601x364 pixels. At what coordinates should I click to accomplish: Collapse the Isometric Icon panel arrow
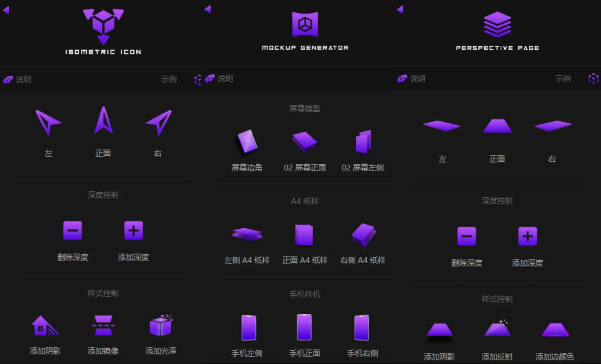point(6,10)
